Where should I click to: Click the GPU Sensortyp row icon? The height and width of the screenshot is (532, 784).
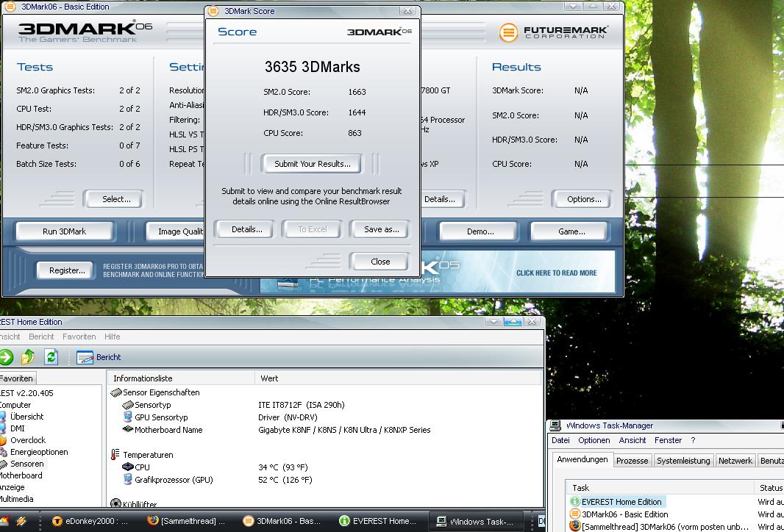tap(127, 417)
